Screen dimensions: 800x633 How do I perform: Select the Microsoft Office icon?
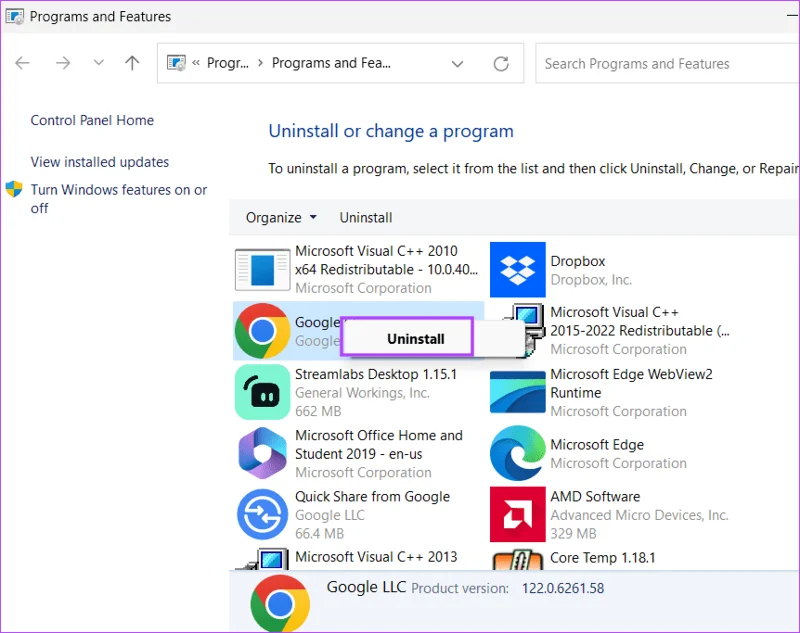point(262,453)
